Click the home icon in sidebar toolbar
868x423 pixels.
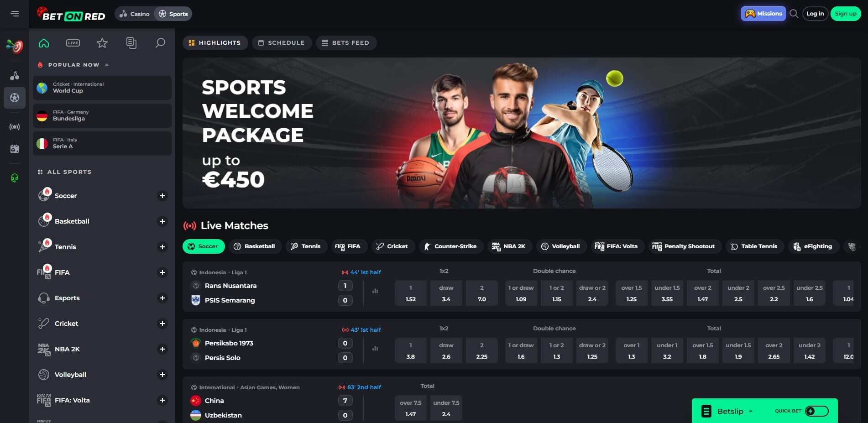pyautogui.click(x=44, y=43)
